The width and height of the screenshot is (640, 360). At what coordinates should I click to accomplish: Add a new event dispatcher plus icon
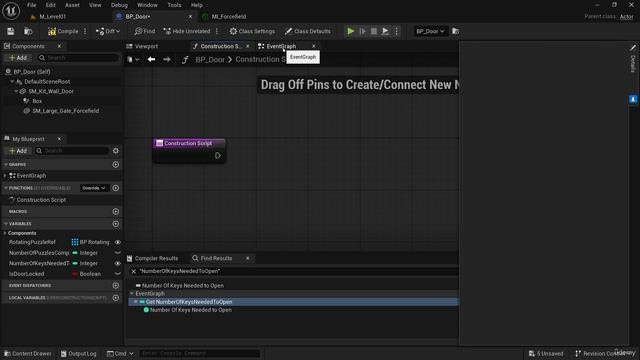click(x=116, y=285)
